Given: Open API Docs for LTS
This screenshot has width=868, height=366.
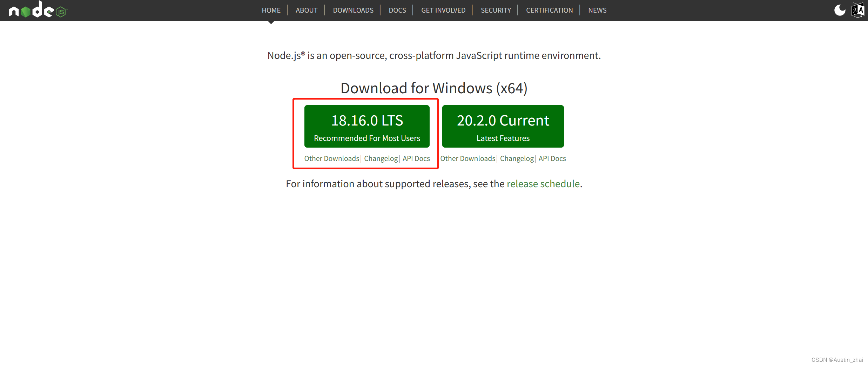Looking at the screenshot, I should [x=416, y=158].
